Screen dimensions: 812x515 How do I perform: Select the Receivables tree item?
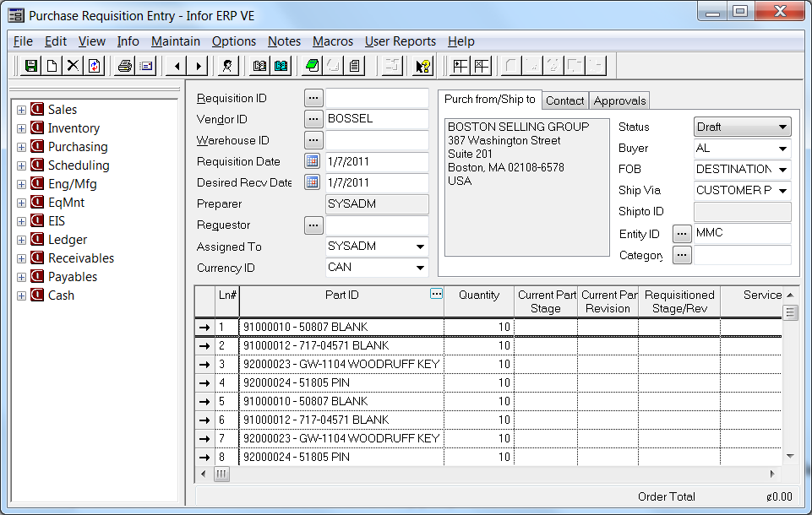point(81,258)
